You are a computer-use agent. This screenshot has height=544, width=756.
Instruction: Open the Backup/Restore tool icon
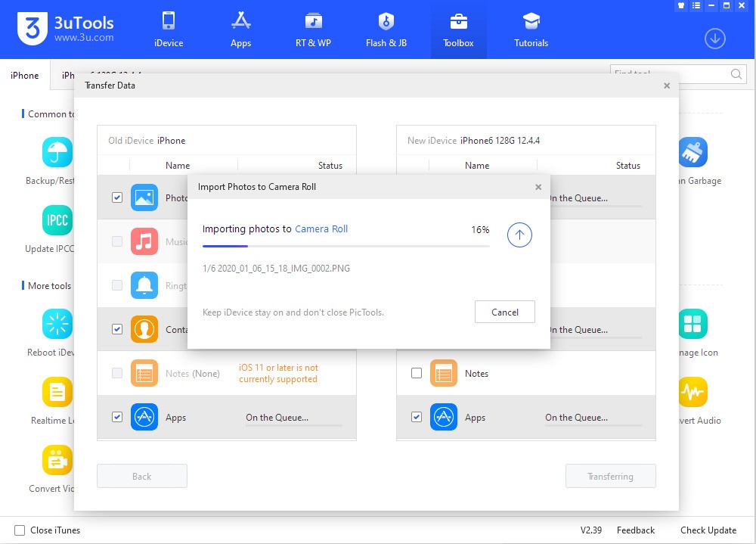coord(57,152)
